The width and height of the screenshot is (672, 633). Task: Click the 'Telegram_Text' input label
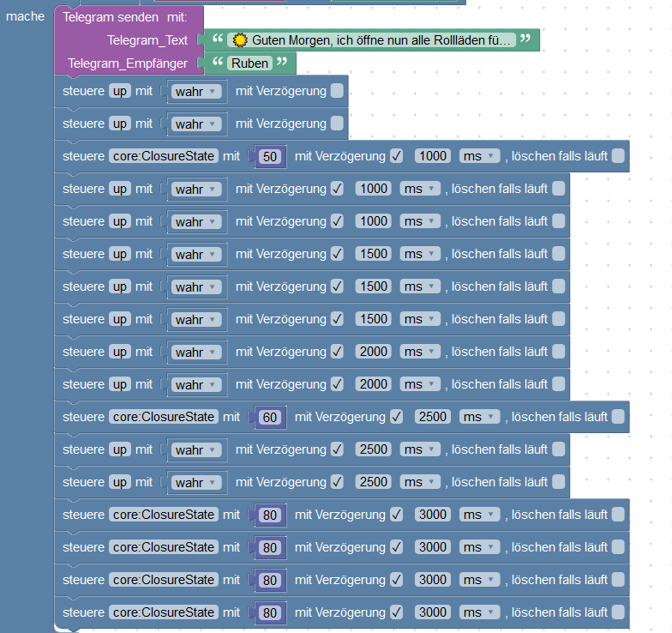coord(147,40)
